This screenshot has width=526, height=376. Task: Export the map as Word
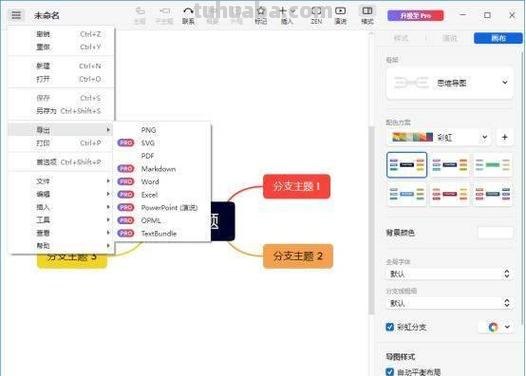tap(162, 181)
